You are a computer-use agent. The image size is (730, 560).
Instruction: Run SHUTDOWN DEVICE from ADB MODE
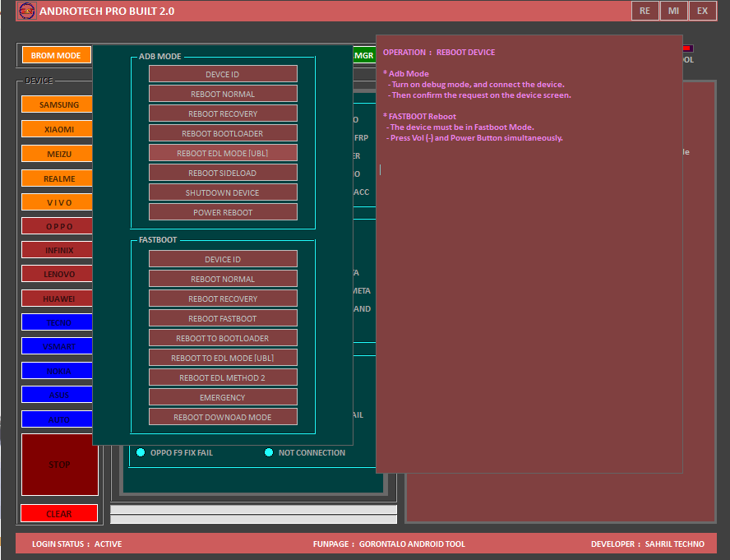(x=223, y=192)
